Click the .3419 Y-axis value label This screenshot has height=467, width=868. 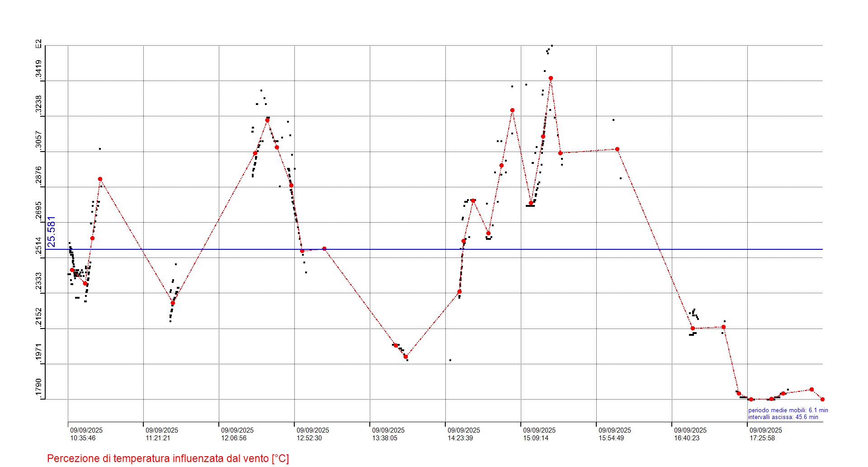click(39, 69)
